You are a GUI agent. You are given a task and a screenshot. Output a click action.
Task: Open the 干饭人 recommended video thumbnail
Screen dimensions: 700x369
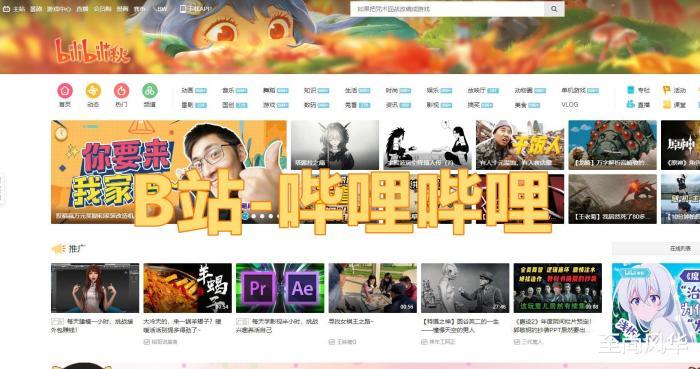520,145
